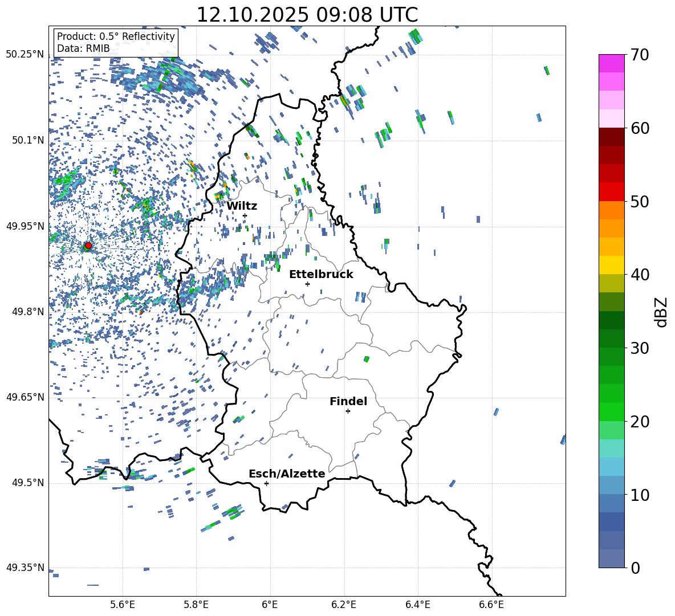Click the dark maroon 60 dBZ color band
The width and height of the screenshot is (675, 616).
pos(611,137)
